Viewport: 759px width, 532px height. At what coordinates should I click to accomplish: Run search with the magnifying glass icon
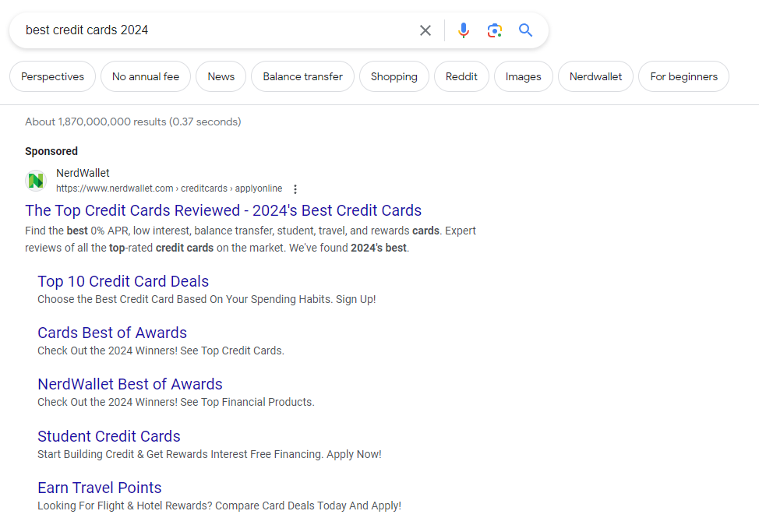click(x=526, y=30)
